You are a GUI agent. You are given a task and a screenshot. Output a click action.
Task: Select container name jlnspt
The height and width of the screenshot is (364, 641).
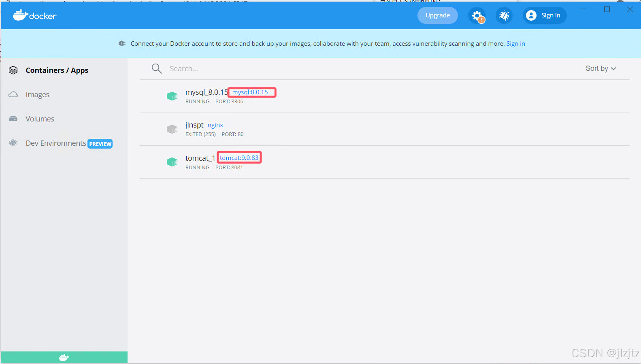194,125
